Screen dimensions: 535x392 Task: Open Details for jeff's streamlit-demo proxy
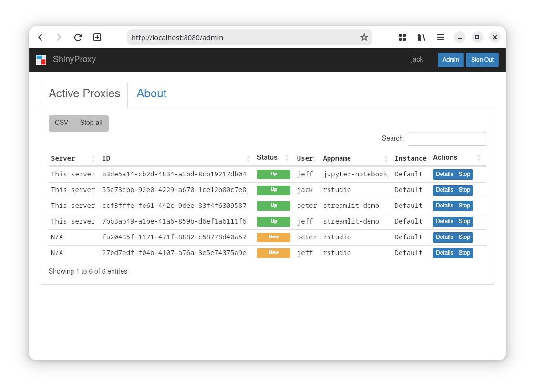pos(444,221)
